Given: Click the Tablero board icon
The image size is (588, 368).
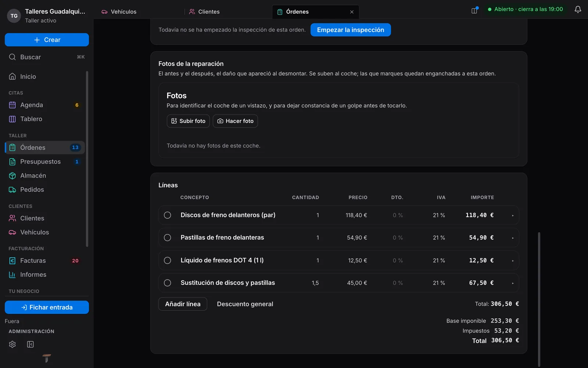Looking at the screenshot, I should click(x=12, y=119).
